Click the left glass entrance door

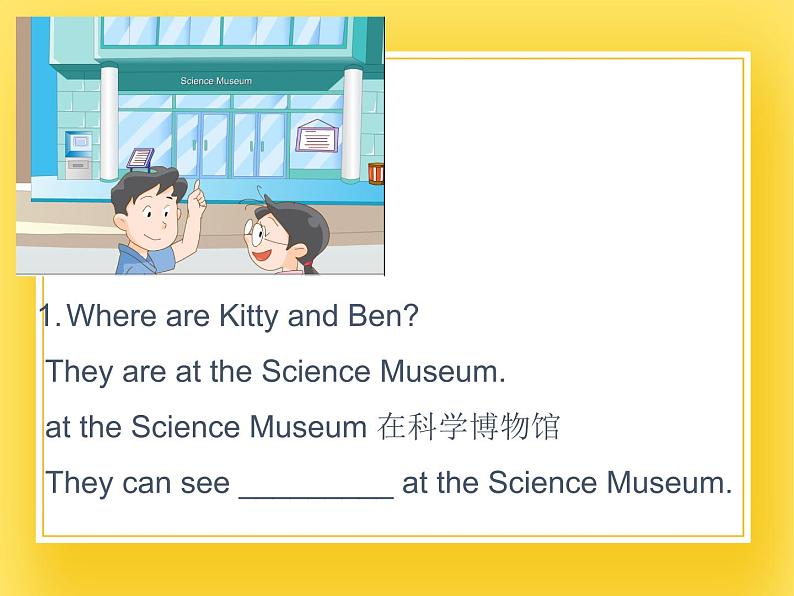pyautogui.click(x=203, y=144)
